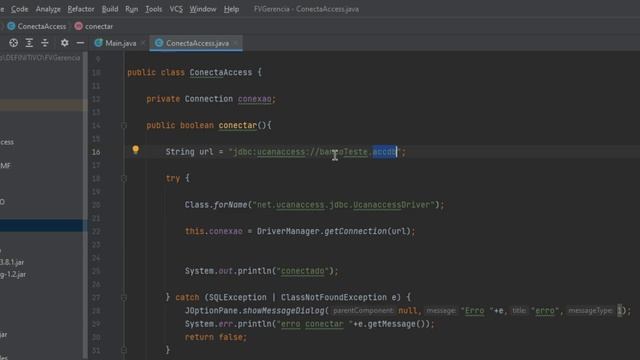The width and height of the screenshot is (640, 360).
Task: Click the ConectaAccess class icon in breadcrumb
Action: point(11,26)
